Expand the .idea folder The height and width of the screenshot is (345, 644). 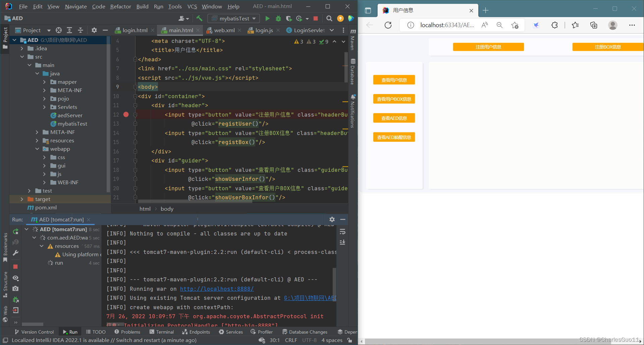[x=22, y=48]
